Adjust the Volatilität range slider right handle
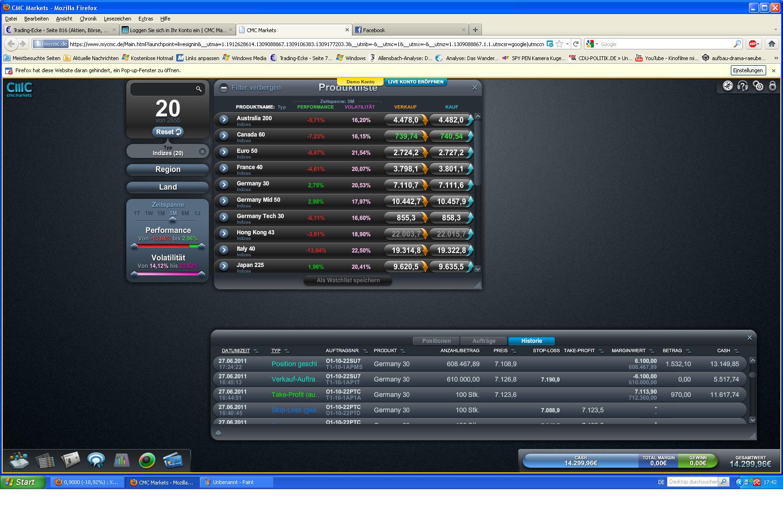783x532 pixels. (201, 274)
